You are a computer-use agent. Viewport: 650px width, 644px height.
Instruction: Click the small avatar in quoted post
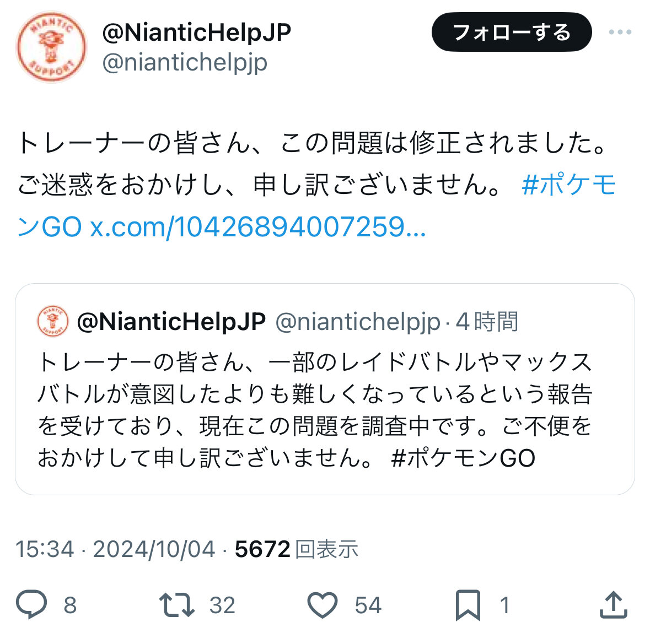tap(53, 321)
